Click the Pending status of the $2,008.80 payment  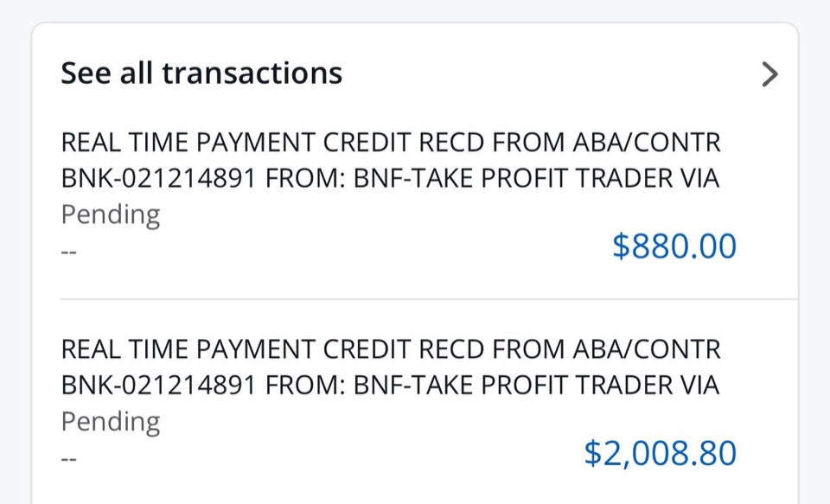111,422
